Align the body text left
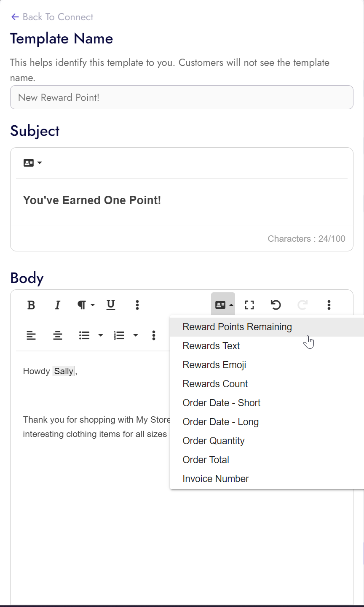The height and width of the screenshot is (607, 364). [x=31, y=335]
